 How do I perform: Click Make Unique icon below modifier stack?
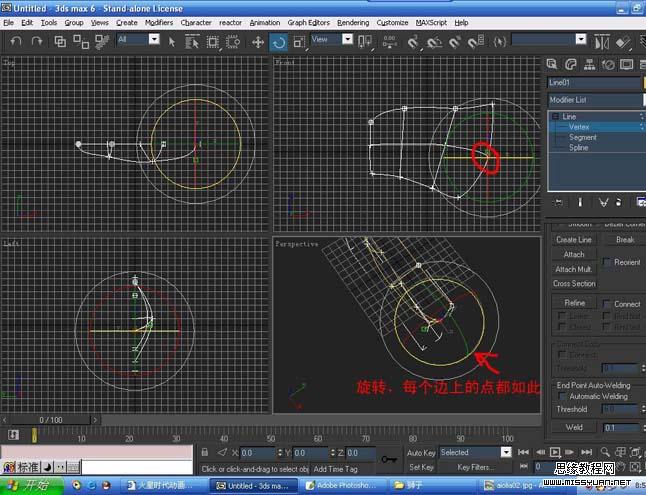[604, 202]
